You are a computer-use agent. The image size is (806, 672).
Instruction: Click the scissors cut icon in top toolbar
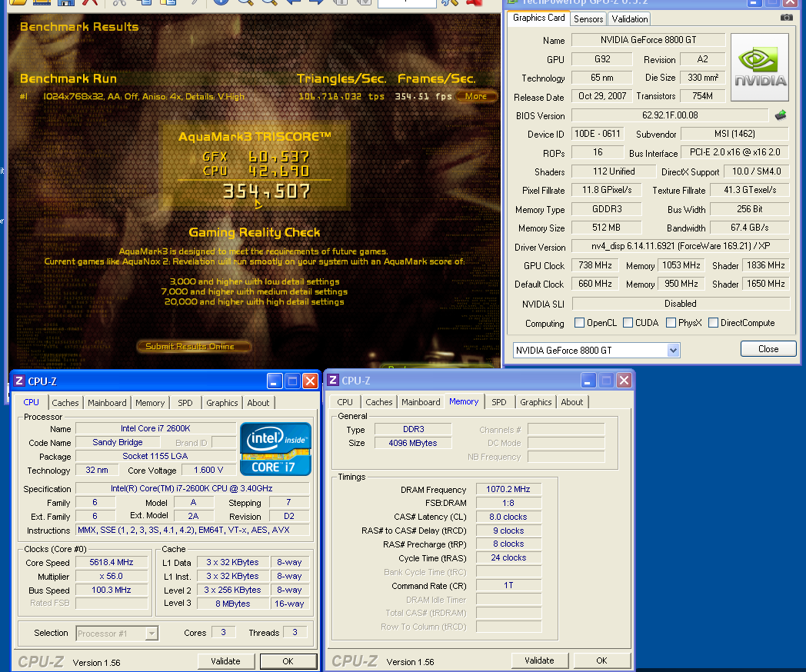pyautogui.click(x=119, y=2)
